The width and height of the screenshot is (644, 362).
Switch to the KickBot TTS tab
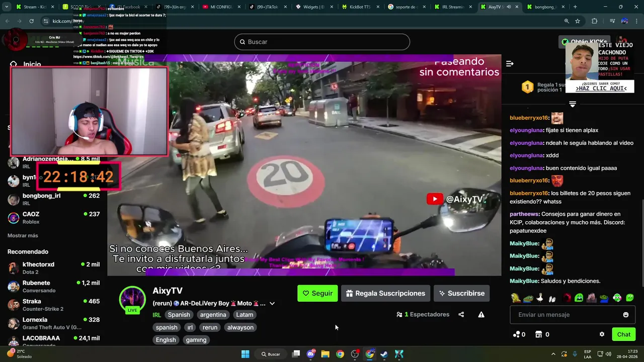[360, 7]
